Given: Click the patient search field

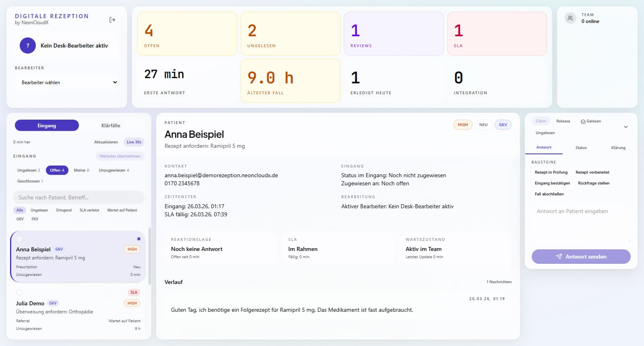Looking at the screenshot, I should 78,197.
